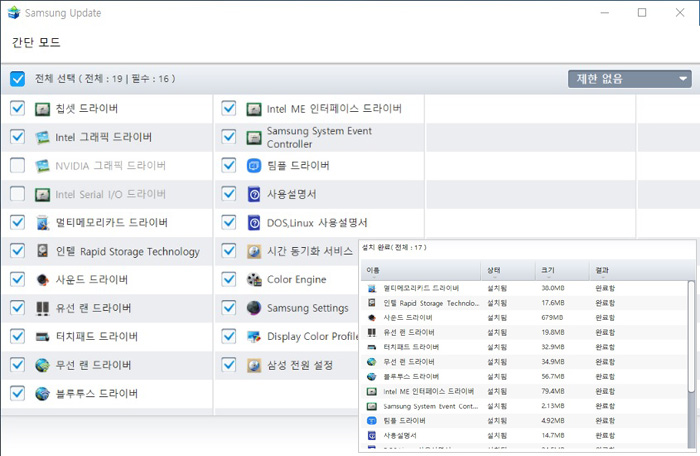Viewport: 700px width, 456px height.
Task: Click the Samsung Settings icon
Action: (x=254, y=308)
